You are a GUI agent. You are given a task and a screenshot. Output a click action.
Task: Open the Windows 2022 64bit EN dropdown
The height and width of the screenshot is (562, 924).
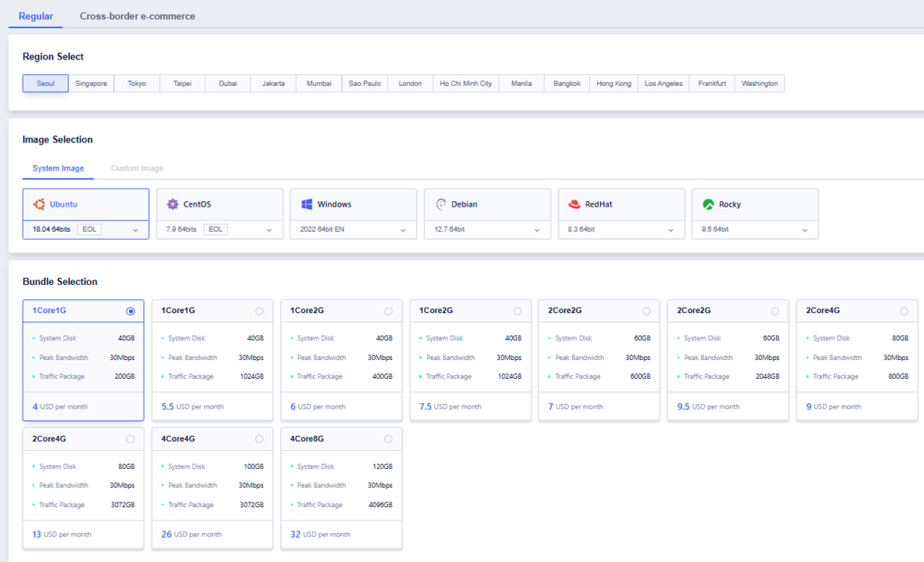coord(402,230)
